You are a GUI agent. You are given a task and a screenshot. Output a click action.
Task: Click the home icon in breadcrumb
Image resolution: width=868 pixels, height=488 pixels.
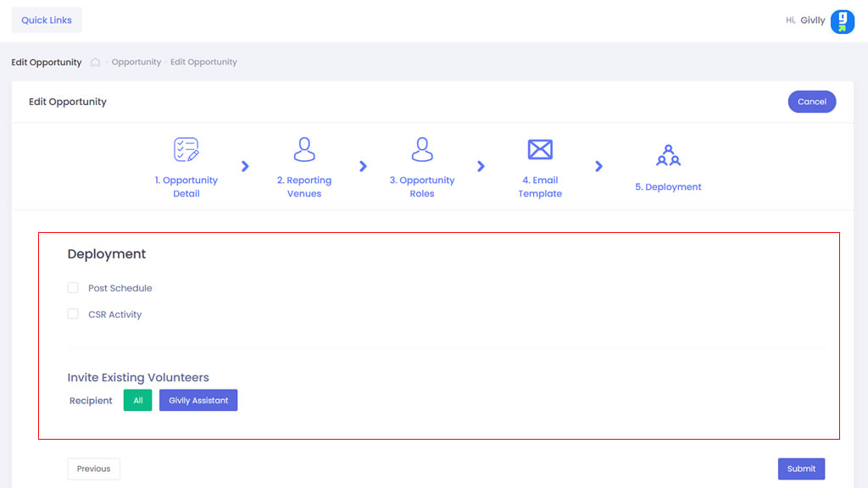96,62
